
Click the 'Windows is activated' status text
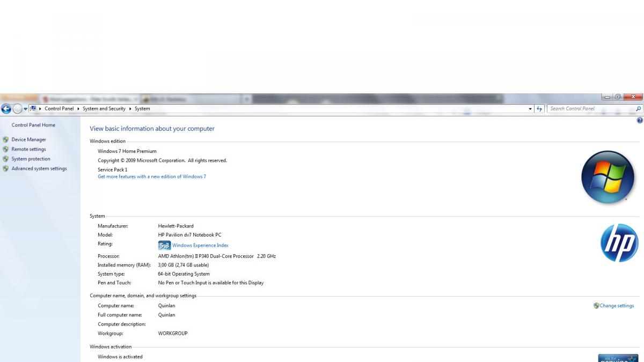(120, 357)
